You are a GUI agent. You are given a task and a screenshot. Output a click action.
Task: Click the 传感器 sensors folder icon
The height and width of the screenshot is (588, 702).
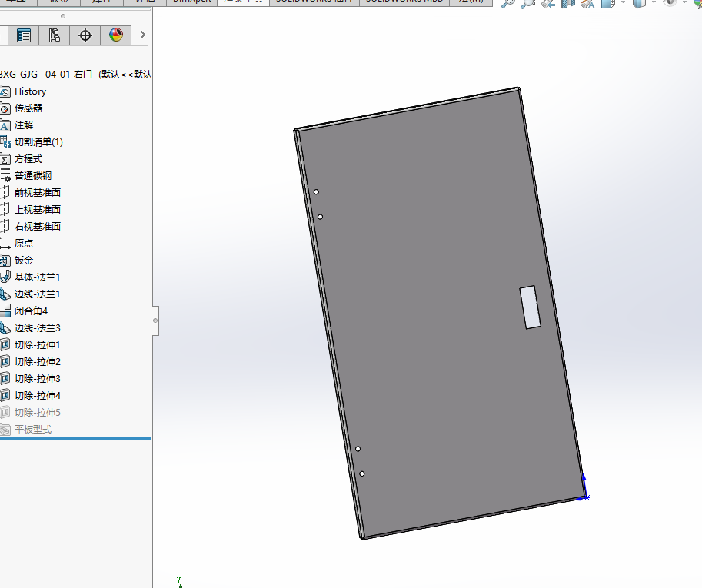click(x=6, y=108)
